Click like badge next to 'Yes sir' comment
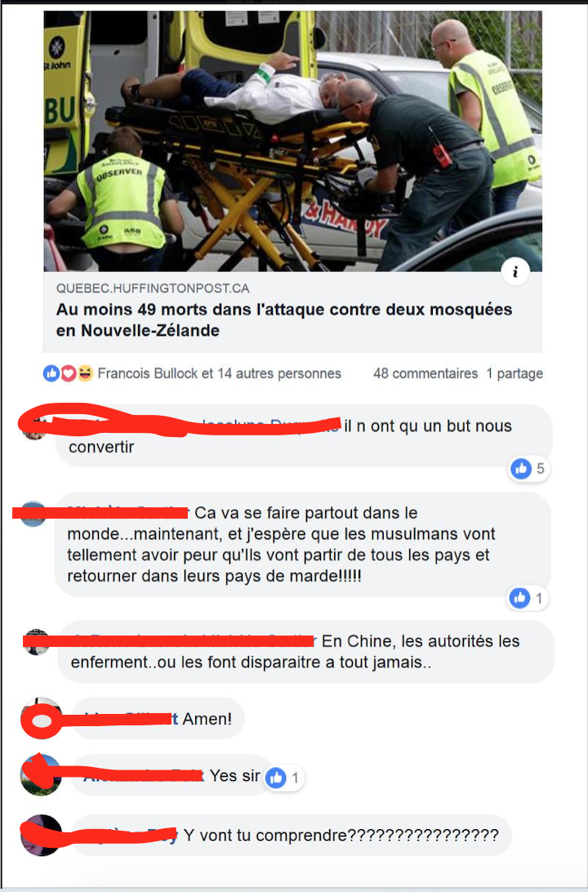This screenshot has width=588, height=892. pos(284,778)
